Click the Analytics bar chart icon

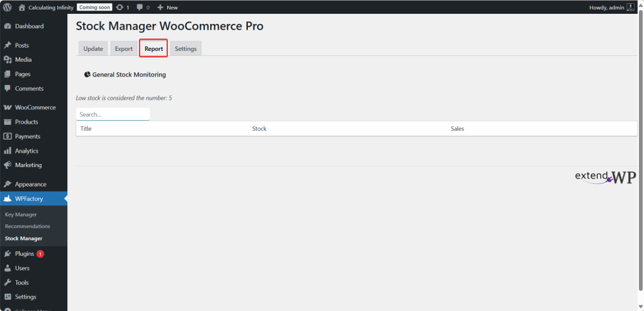coord(8,151)
